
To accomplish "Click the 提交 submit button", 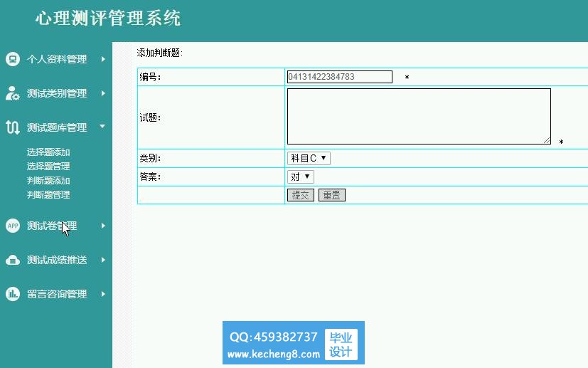I will tap(300, 195).
